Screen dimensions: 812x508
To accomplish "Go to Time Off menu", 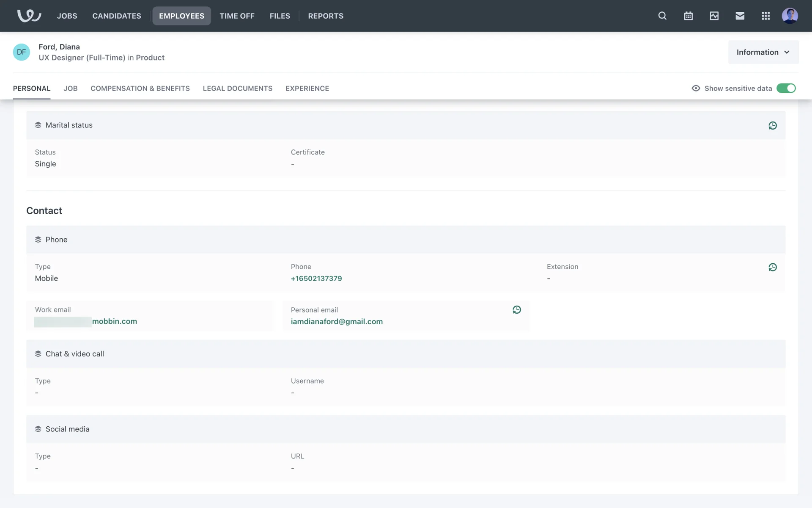I will 237,16.
